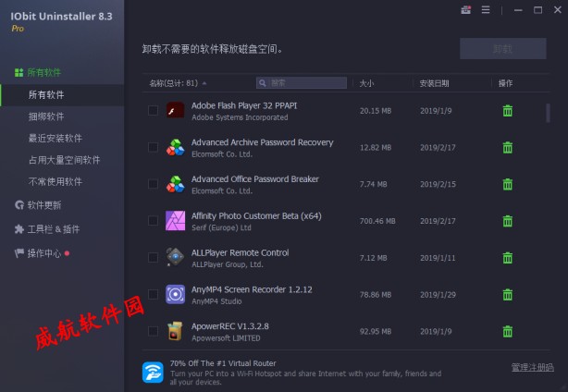This screenshot has width=568, height=392.
Task: Open 70% Off The #1 Virtual Router ad
Action: point(223,363)
